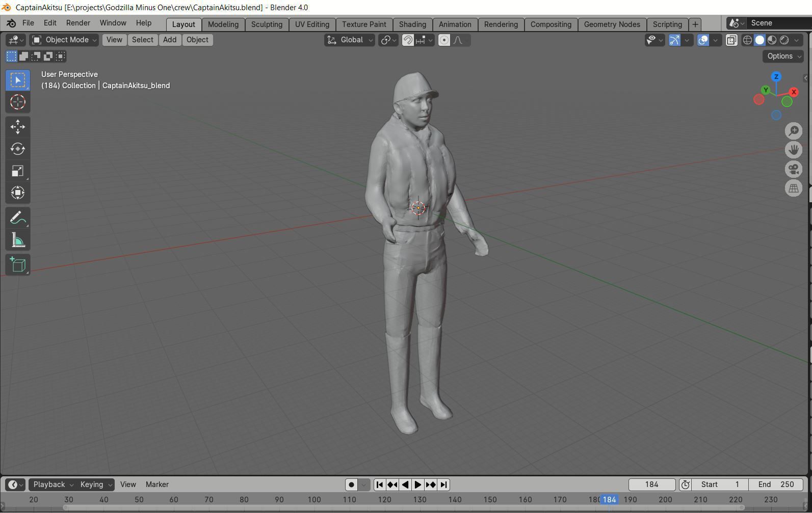812x513 pixels.
Task: Switch to rendered viewport shading
Action: 784,40
